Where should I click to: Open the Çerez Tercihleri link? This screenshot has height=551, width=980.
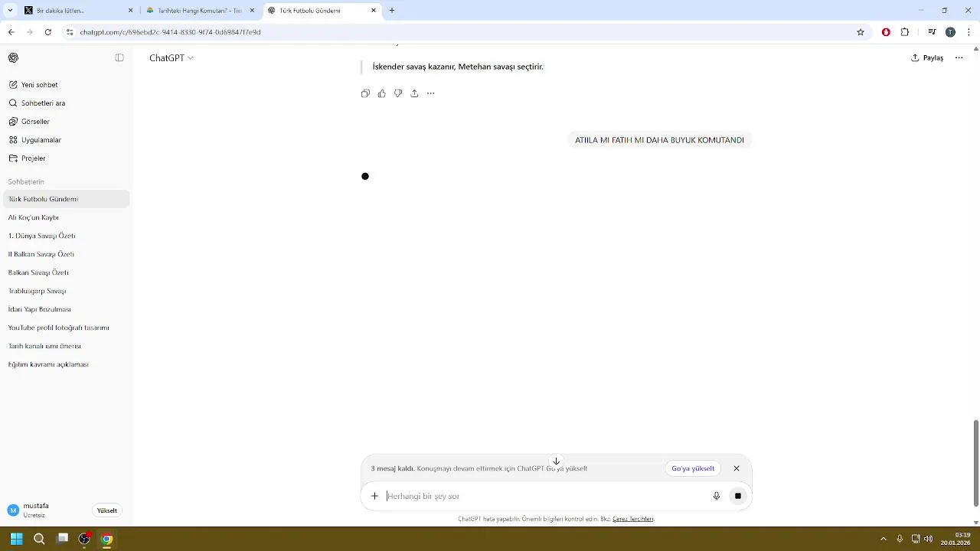tap(632, 519)
